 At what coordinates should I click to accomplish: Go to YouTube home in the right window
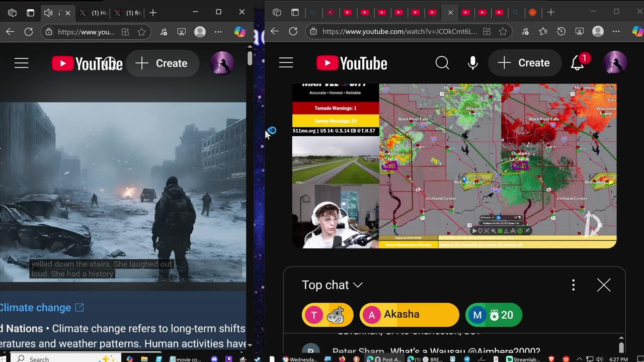coord(352,63)
